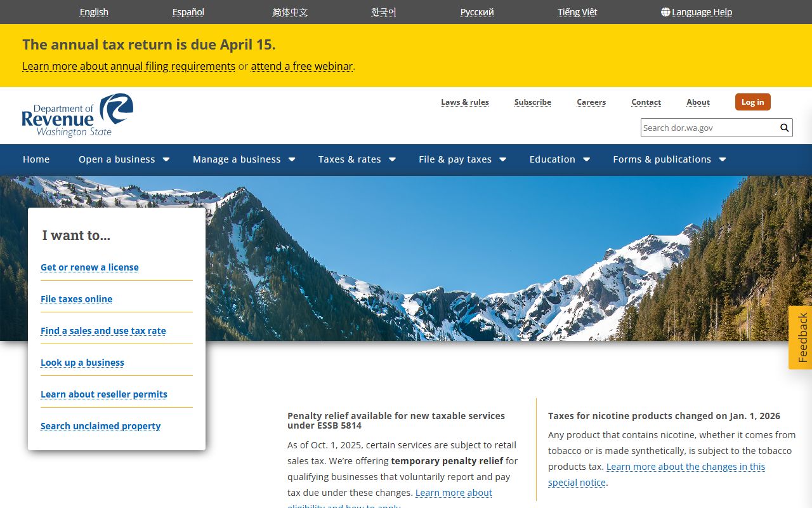
Task: Expand File & pay taxes dropdown arrow
Action: (x=502, y=159)
